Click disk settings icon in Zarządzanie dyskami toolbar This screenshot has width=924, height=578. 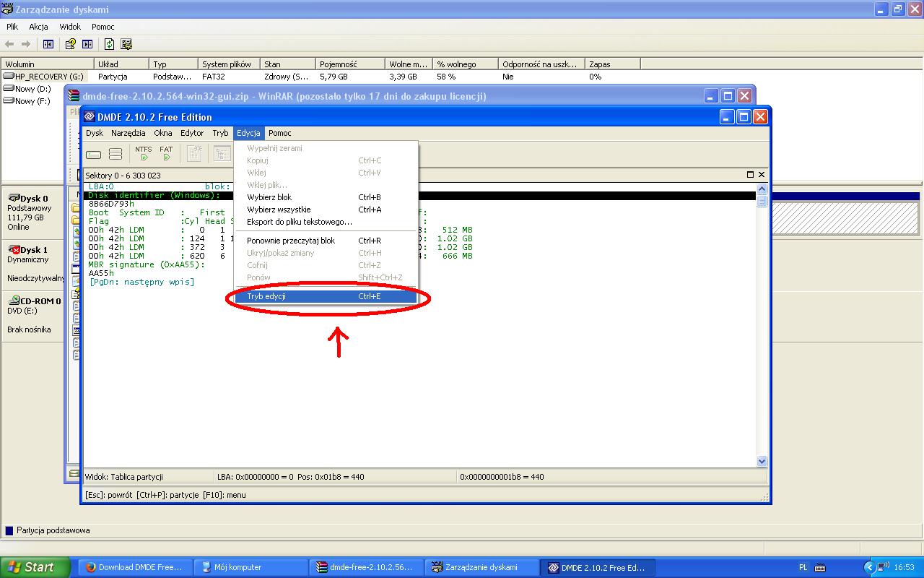click(x=126, y=44)
